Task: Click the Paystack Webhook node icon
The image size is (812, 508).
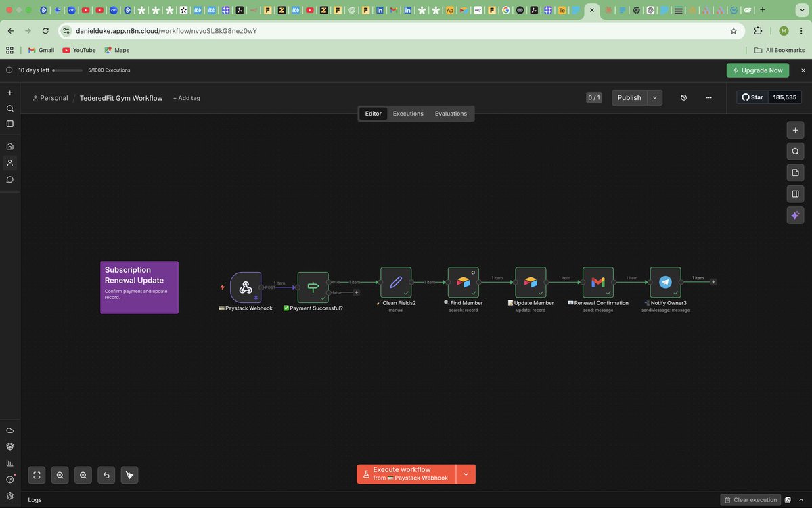Action: coord(246,287)
